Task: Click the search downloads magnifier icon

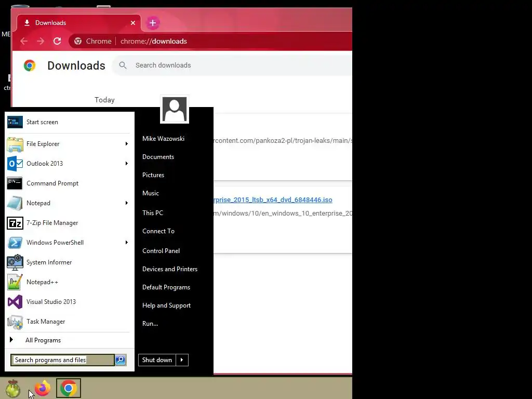Action: click(123, 65)
